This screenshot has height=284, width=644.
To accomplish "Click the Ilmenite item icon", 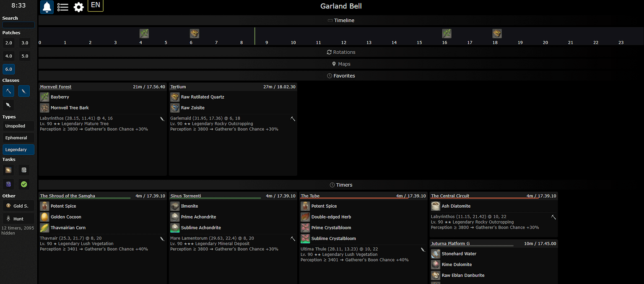I will (x=175, y=206).
